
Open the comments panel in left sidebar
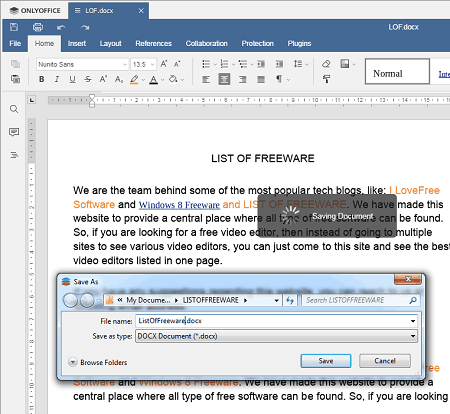pos(14,132)
